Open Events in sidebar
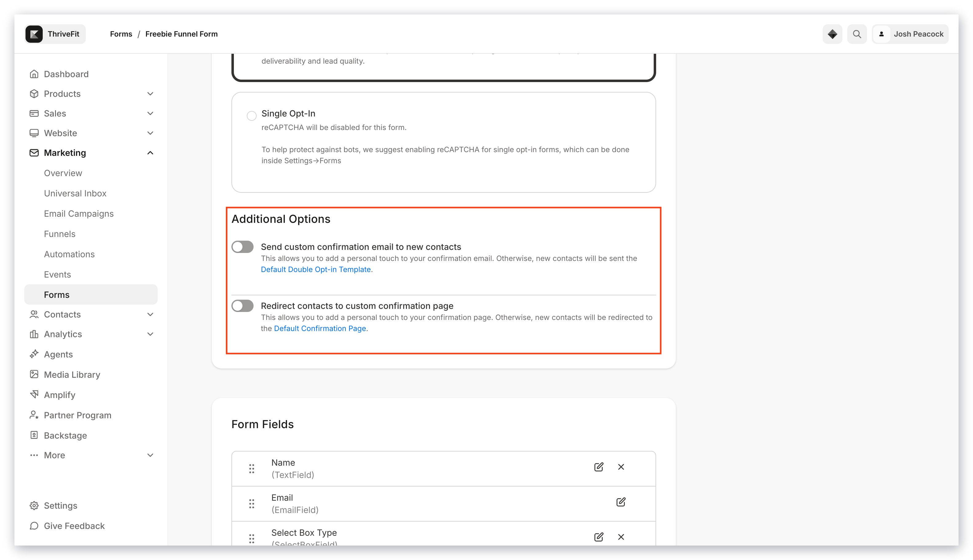This screenshot has width=973, height=560. click(57, 274)
